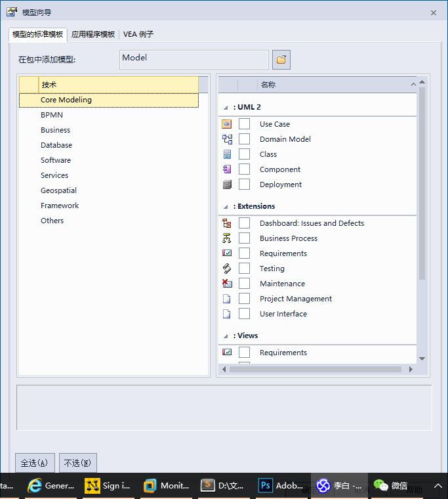This screenshot has width=448, height=499.
Task: Switch to the 应用程序模板 tab
Action: coord(93,34)
